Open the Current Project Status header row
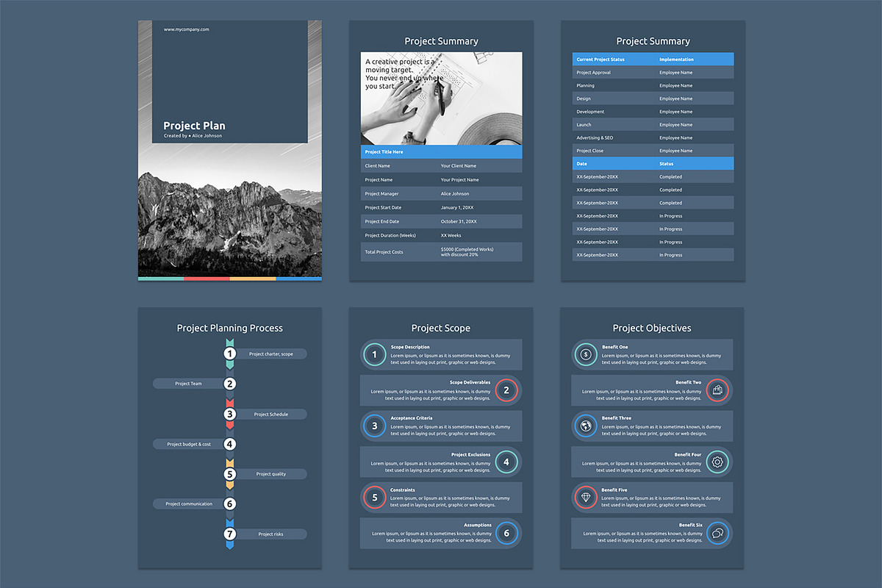This screenshot has width=882, height=588. 653,60
